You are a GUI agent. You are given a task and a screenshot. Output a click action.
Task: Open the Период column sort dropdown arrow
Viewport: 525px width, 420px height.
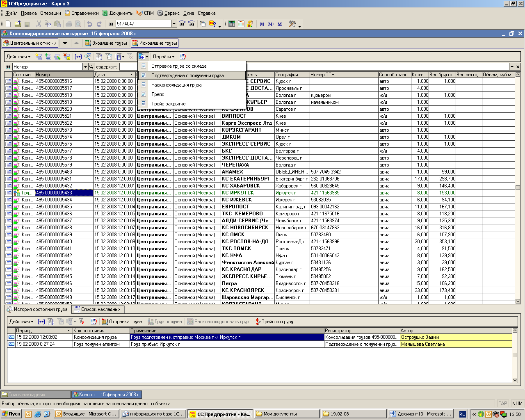point(68,331)
